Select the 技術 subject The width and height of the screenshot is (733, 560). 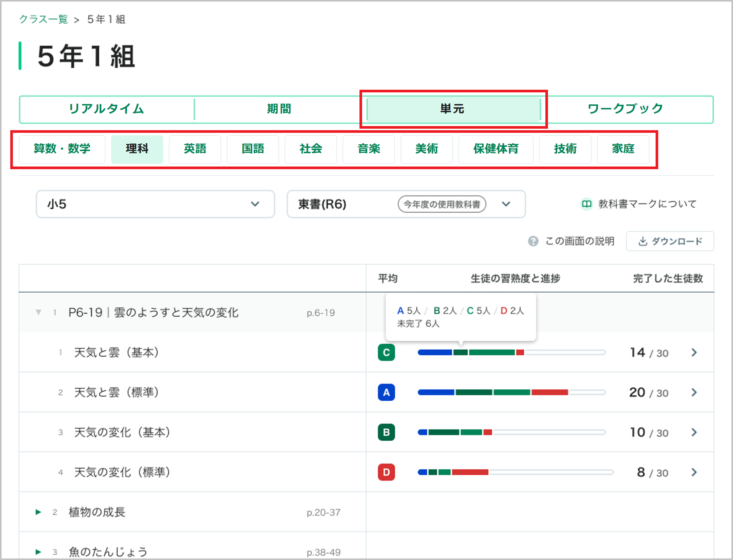(x=565, y=149)
